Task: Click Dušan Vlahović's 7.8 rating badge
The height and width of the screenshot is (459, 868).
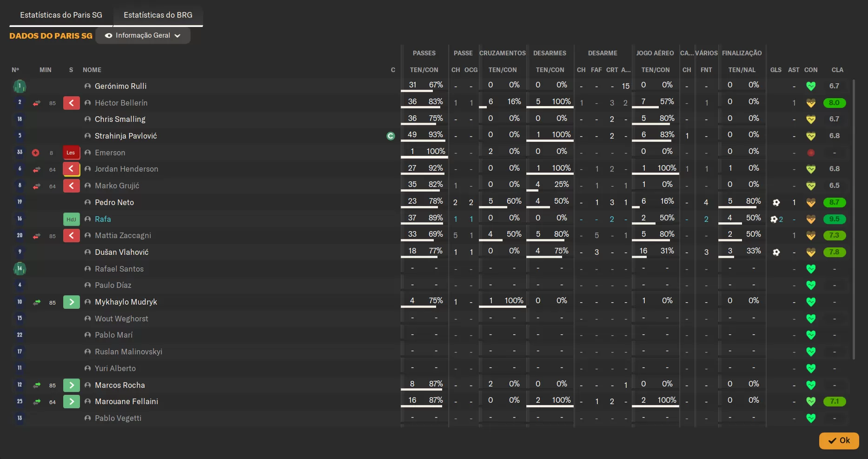Action: coord(835,252)
